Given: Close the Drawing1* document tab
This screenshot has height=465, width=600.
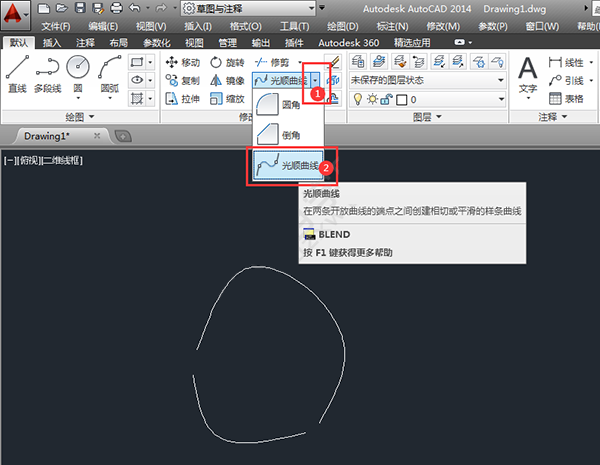Looking at the screenshot, I should [97, 136].
